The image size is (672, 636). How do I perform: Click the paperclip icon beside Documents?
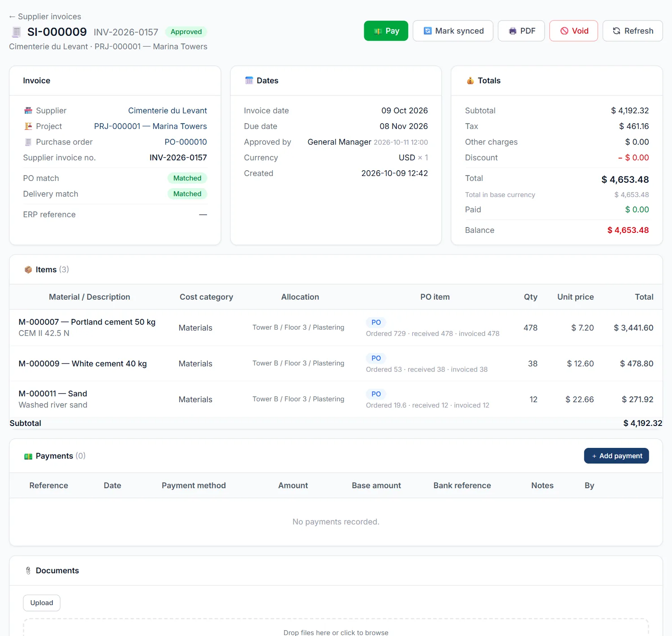(x=28, y=571)
